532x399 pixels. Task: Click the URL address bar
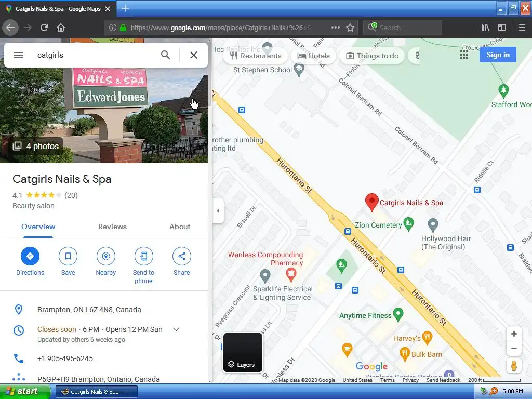point(220,28)
